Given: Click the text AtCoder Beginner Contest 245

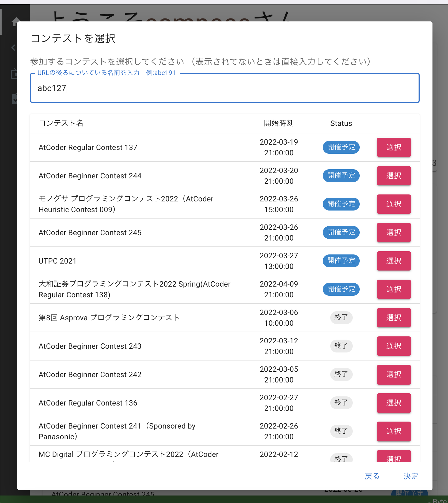Looking at the screenshot, I should click(x=90, y=232).
